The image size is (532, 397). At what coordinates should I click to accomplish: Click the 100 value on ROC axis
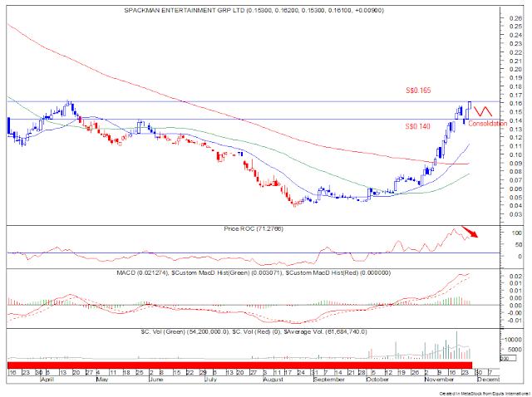(516, 233)
